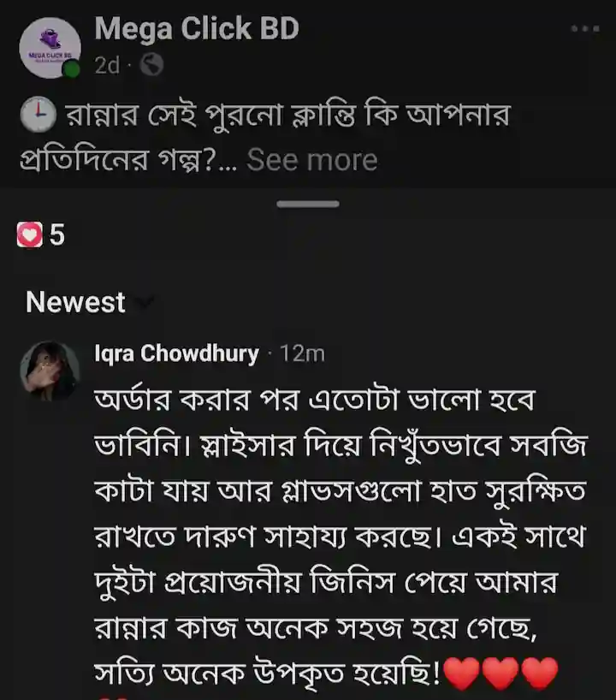Image resolution: width=616 pixels, height=700 pixels.
Task: Open the Mega Click BD page name
Action: 197,29
